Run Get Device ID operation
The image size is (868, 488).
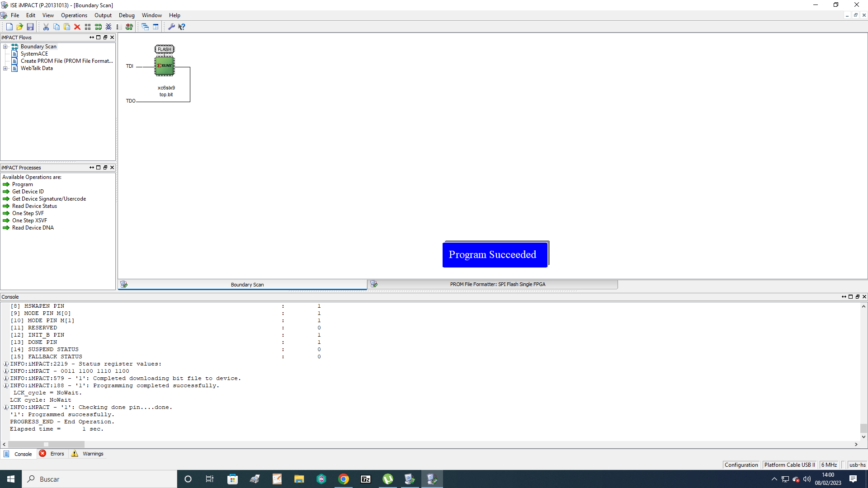pos(28,192)
